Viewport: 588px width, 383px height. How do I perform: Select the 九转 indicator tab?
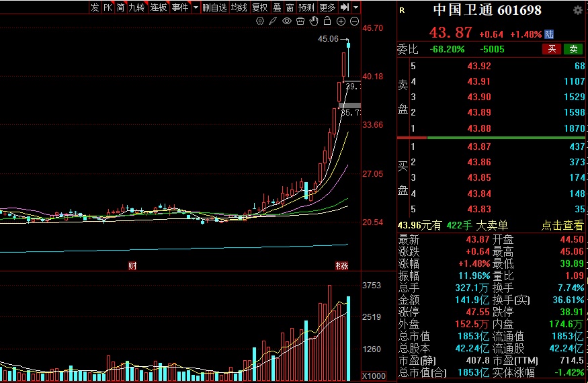tap(136, 7)
